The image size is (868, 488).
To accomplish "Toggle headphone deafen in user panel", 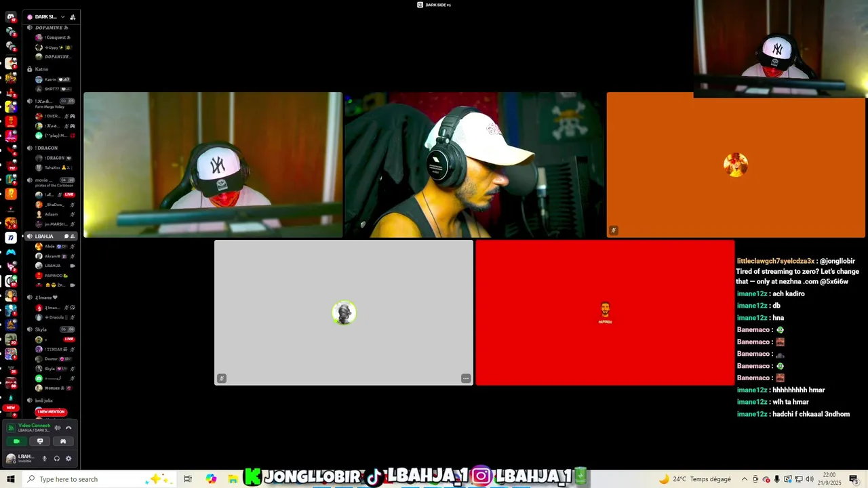I will click(x=56, y=458).
